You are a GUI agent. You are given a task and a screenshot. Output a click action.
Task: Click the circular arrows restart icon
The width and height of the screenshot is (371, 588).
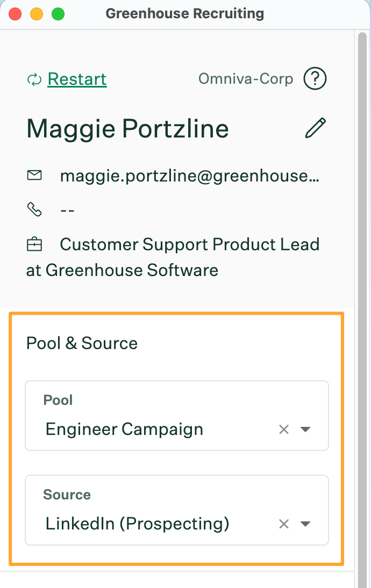click(x=34, y=79)
